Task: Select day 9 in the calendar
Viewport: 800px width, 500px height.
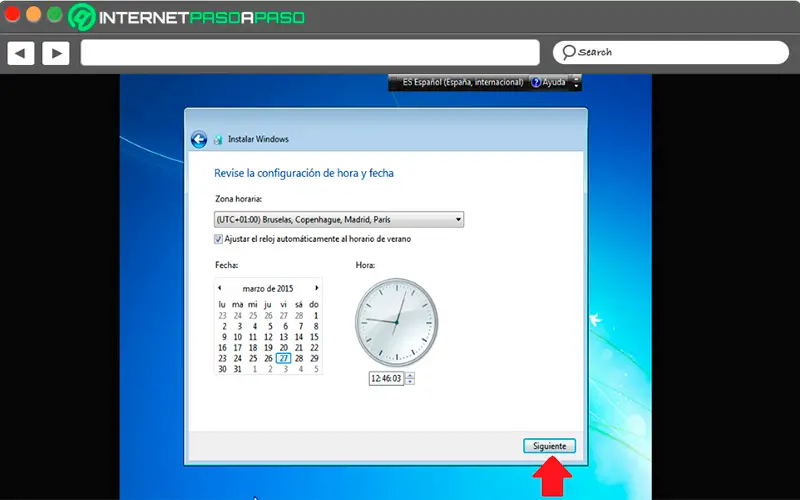Action: click(x=224, y=337)
